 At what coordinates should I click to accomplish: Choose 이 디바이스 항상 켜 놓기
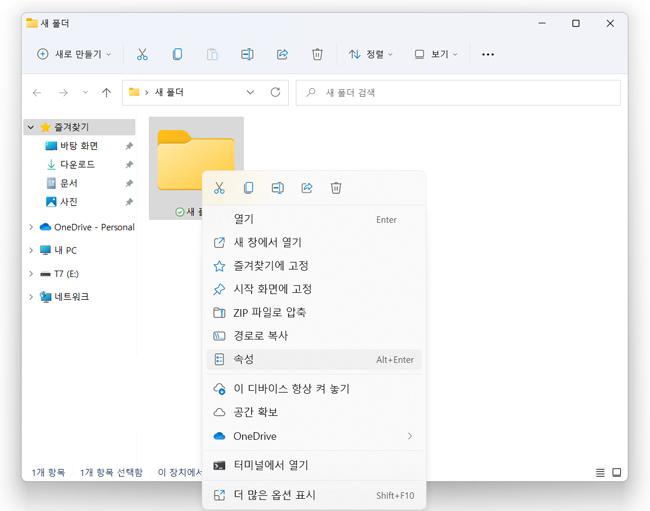pos(314,389)
